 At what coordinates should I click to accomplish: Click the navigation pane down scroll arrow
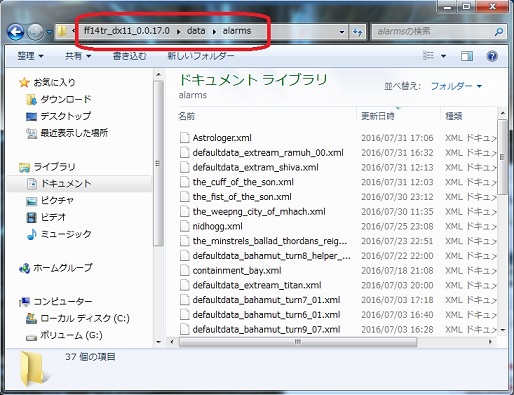[158, 342]
